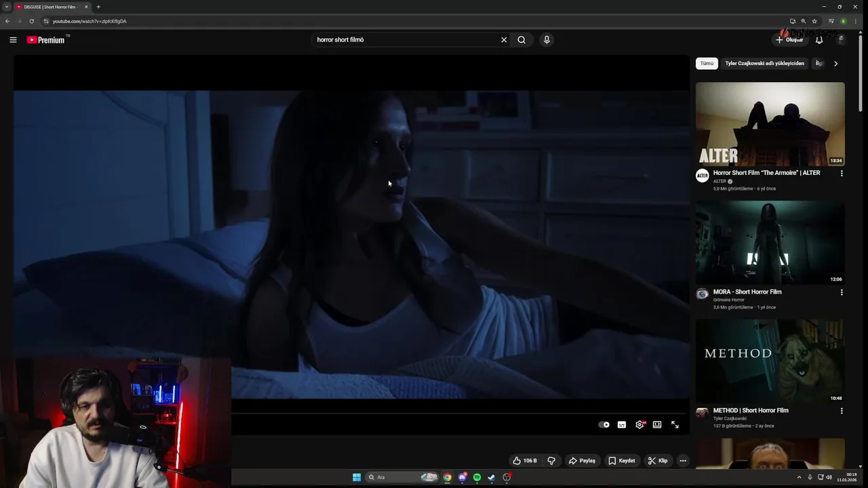Click the browser address bar URL
The image size is (868, 488).
90,21
